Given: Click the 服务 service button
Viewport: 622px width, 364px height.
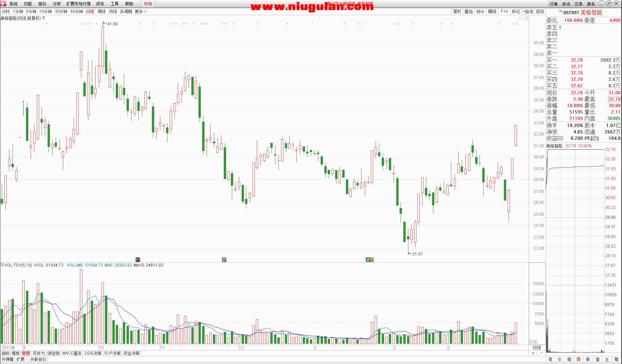Looking at the screenshot, I should tap(591, 4).
